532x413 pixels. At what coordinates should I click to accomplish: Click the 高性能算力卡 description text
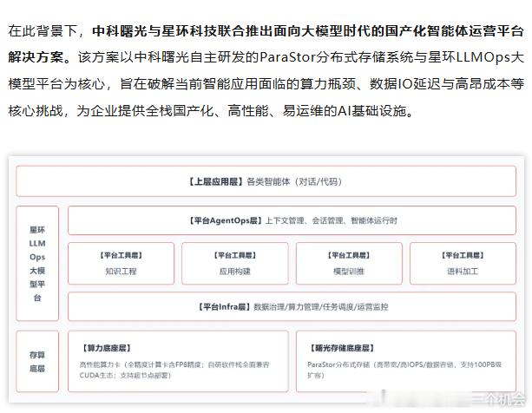tap(174, 370)
